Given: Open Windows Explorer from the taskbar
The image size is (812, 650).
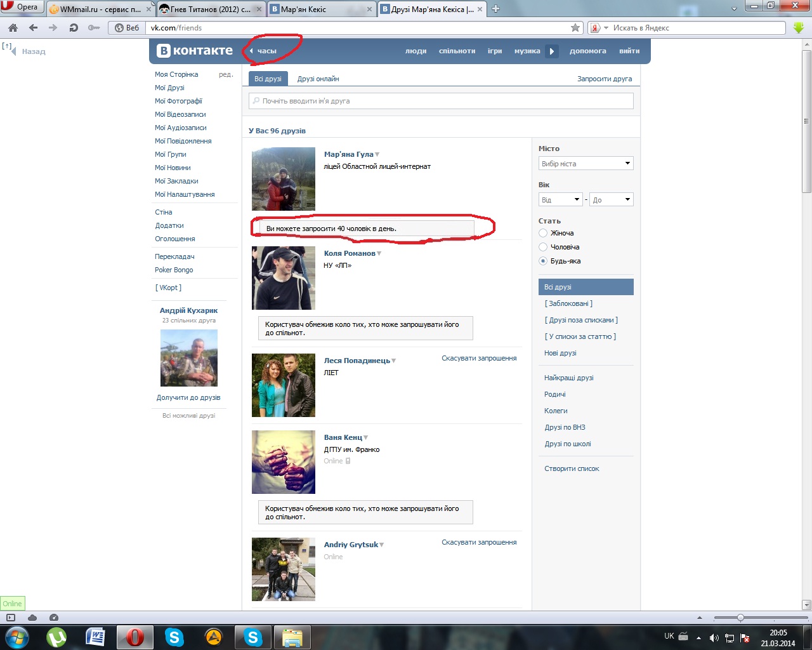Looking at the screenshot, I should click(292, 637).
